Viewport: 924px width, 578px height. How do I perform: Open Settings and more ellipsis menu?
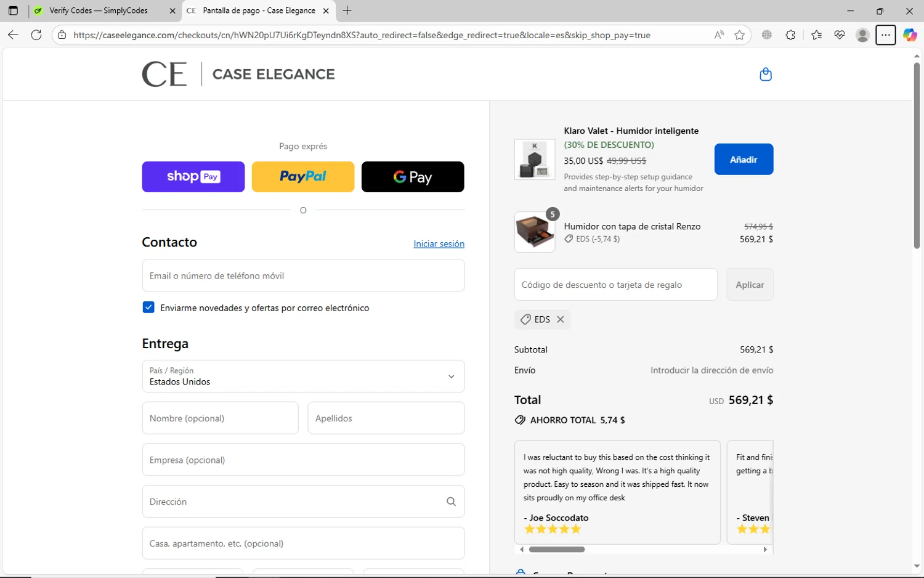pos(885,35)
